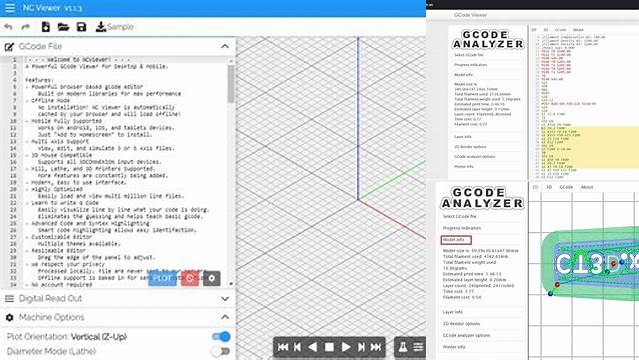Screen dimensions: 639x360
Task: Expand the Digital Read Out panel
Action: pyautogui.click(x=225, y=299)
